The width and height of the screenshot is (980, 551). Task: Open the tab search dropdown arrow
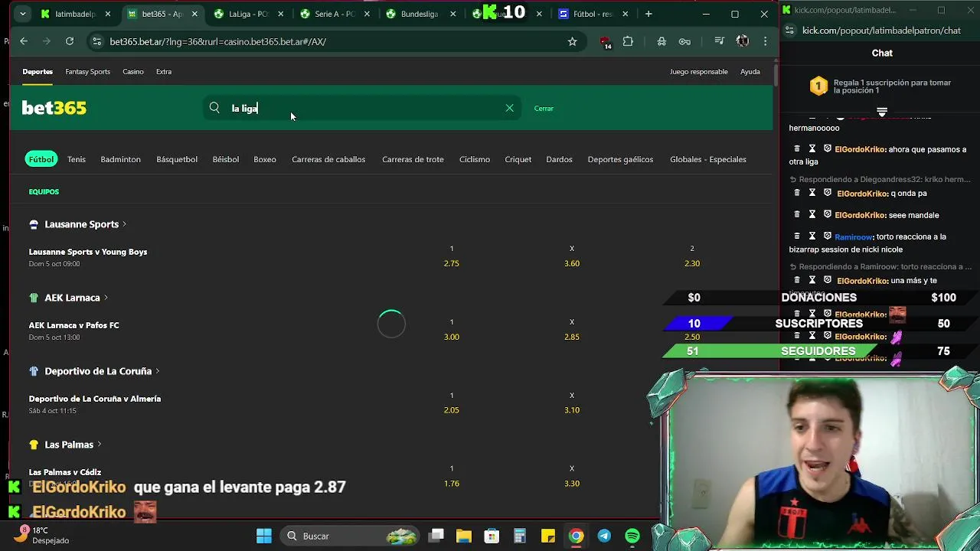coord(22,14)
